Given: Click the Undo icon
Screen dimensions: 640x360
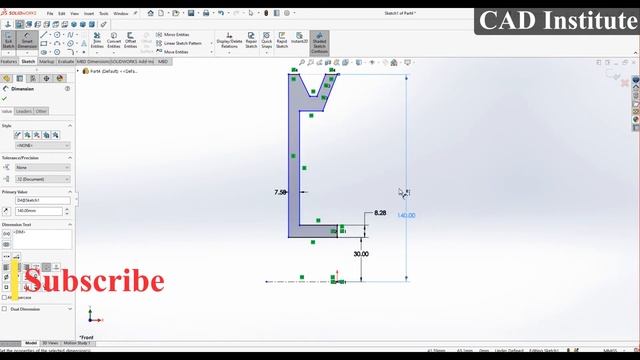Looking at the screenshot, I should point(221,13).
